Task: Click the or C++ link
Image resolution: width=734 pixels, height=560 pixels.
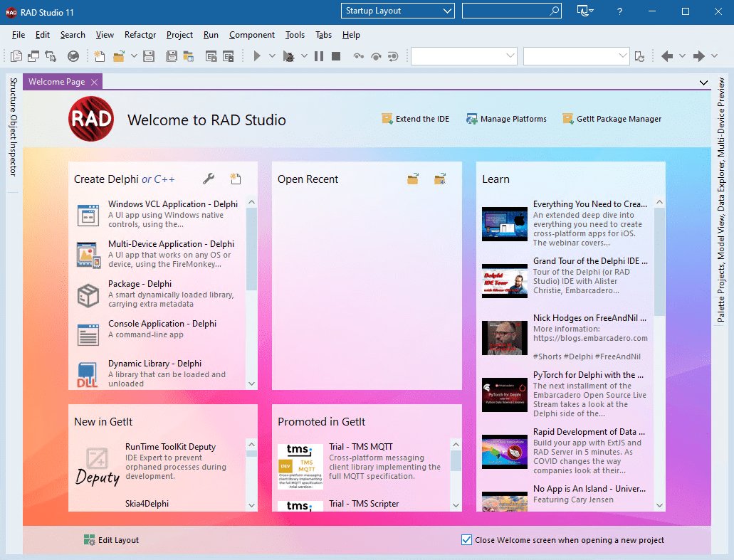Action: [x=158, y=179]
